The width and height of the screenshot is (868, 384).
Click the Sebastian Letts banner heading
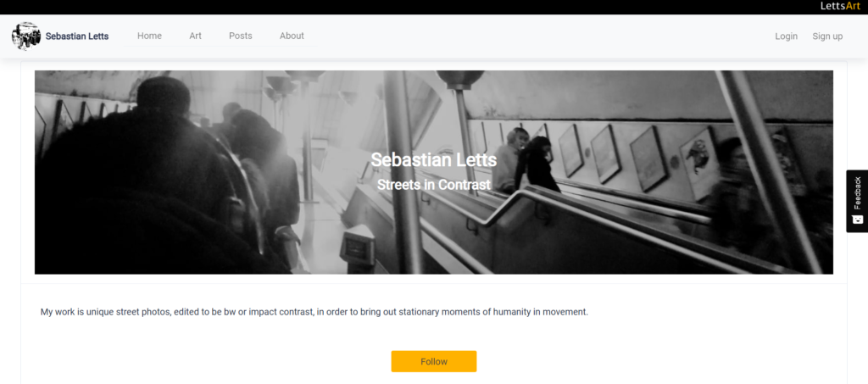click(x=434, y=160)
